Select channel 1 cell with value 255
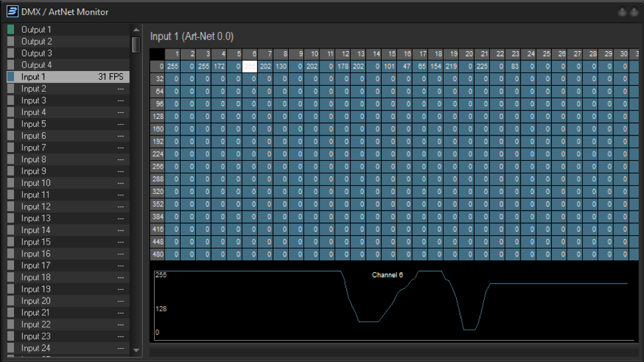 [173, 66]
